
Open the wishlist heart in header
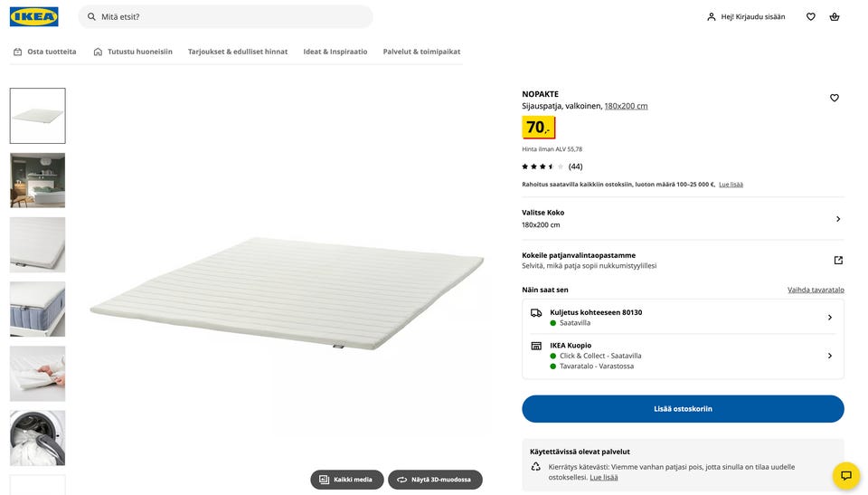[x=811, y=16]
